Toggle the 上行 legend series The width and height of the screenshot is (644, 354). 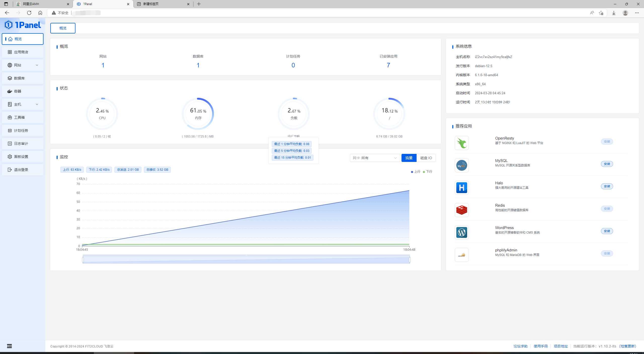pyautogui.click(x=416, y=172)
